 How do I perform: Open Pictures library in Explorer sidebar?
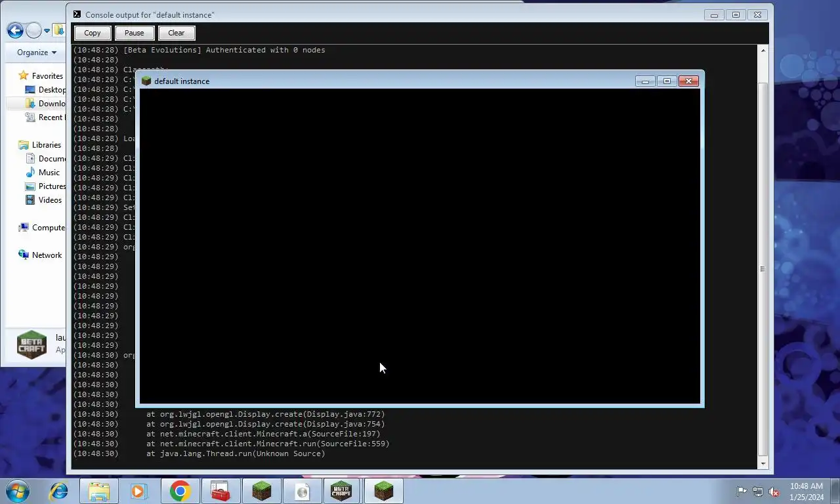tap(52, 186)
